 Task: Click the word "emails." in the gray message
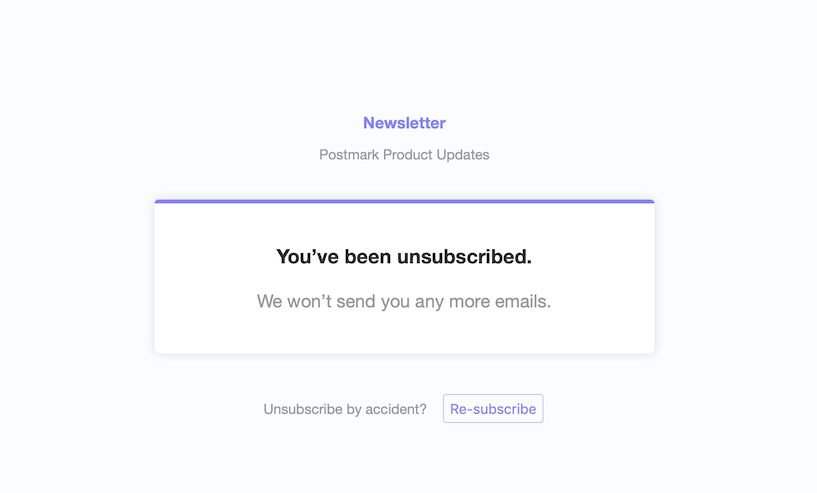pyautogui.click(x=524, y=301)
